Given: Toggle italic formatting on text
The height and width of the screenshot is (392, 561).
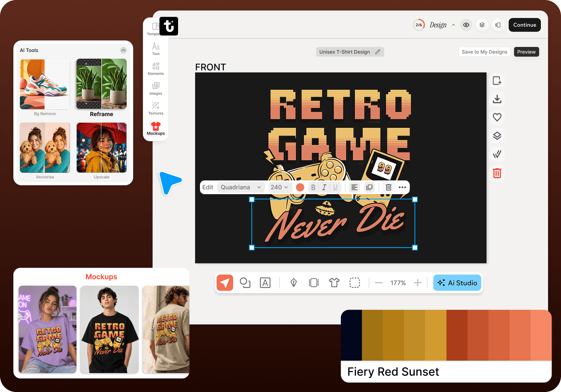Looking at the screenshot, I should (324, 187).
